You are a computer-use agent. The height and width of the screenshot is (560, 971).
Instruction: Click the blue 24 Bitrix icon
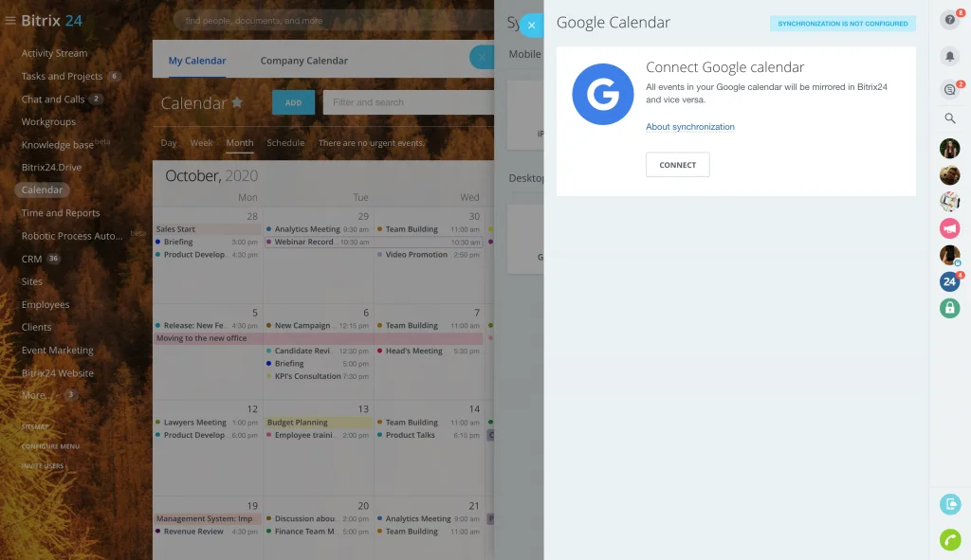[x=949, y=281]
